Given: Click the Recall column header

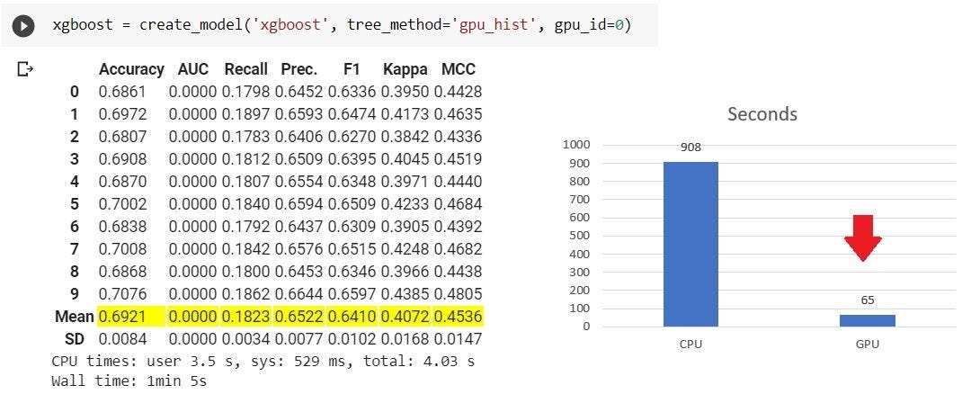Looking at the screenshot, I should pyautogui.click(x=245, y=69).
